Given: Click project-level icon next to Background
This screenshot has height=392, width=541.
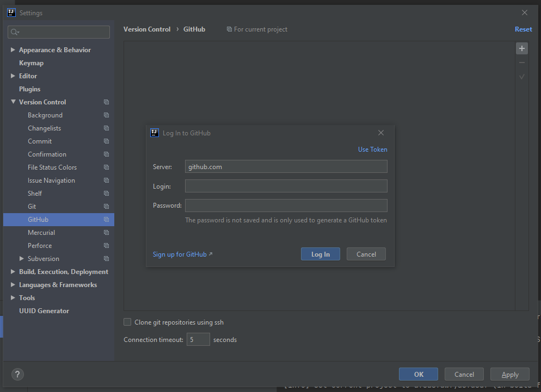Looking at the screenshot, I should [106, 115].
